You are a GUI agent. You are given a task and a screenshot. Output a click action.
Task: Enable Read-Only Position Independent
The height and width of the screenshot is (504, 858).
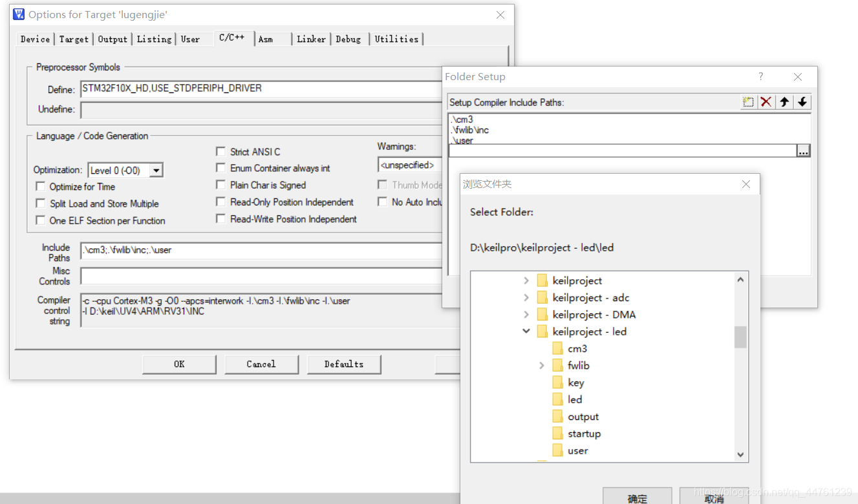(x=220, y=202)
